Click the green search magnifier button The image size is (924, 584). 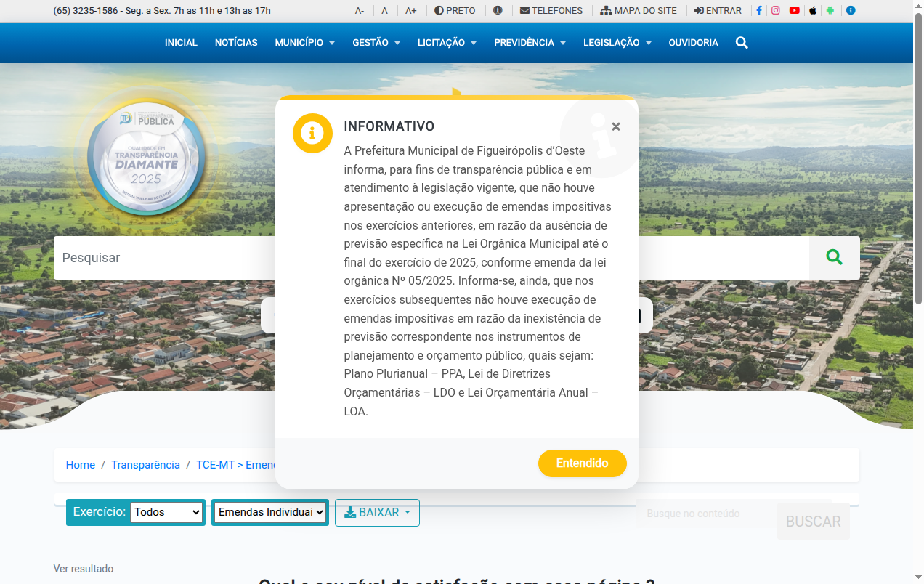pyautogui.click(x=834, y=257)
